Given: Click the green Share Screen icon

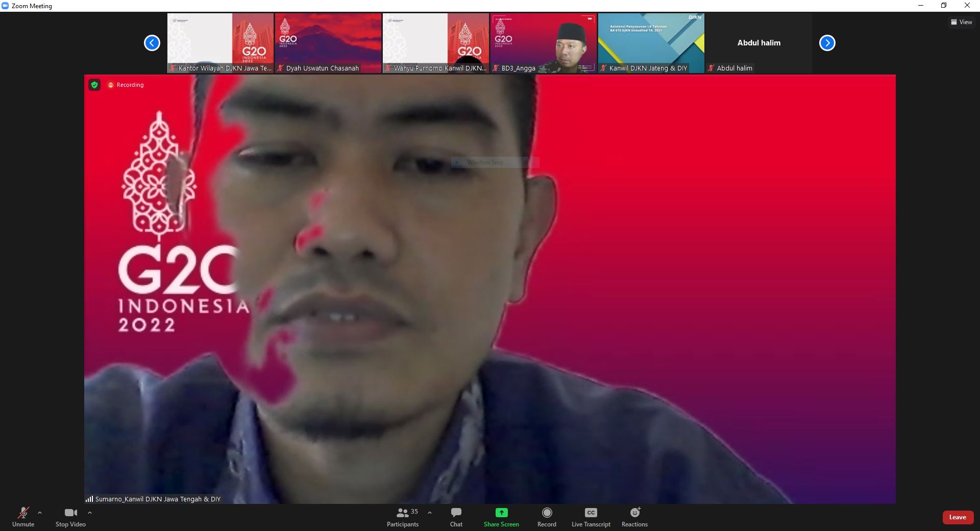Looking at the screenshot, I should [501, 513].
